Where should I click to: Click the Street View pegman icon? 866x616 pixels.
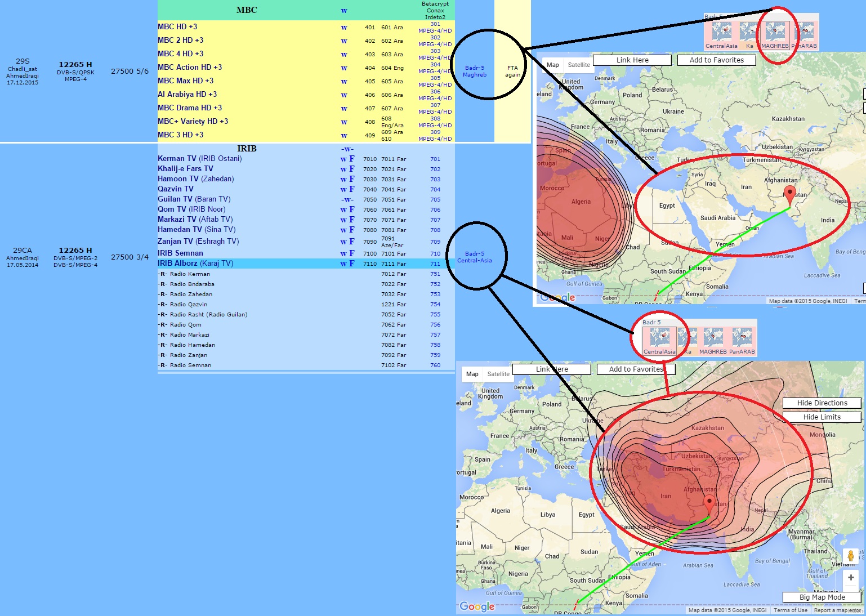point(851,556)
